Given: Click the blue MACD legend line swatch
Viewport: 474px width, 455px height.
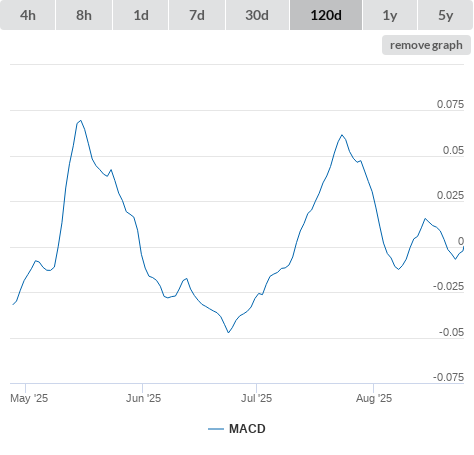Looking at the screenshot, I should point(216,429).
